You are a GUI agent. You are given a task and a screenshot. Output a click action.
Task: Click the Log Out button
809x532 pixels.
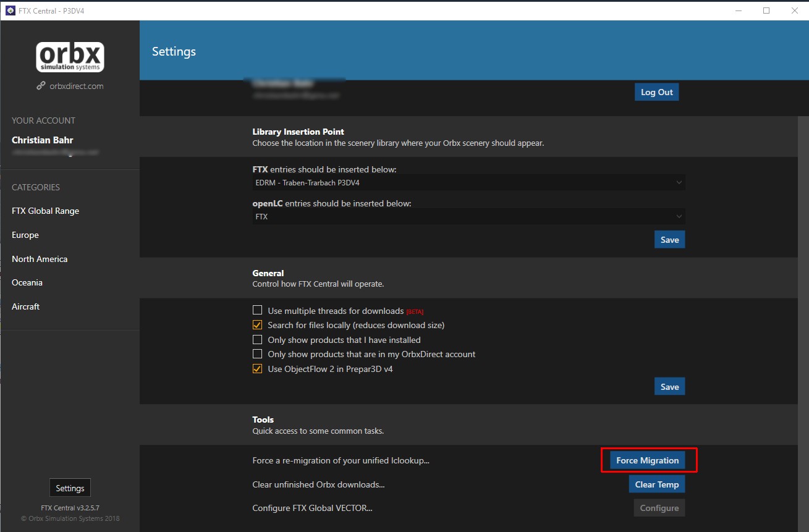click(x=657, y=92)
